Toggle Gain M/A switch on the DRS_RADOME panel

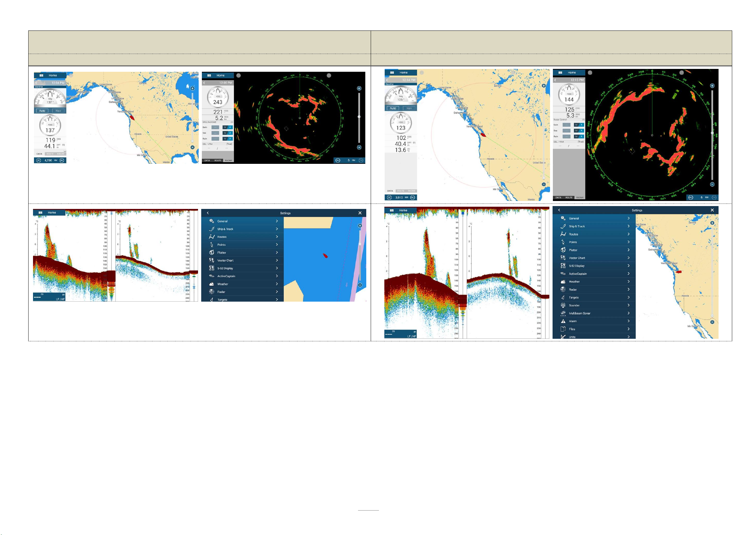[x=228, y=127]
